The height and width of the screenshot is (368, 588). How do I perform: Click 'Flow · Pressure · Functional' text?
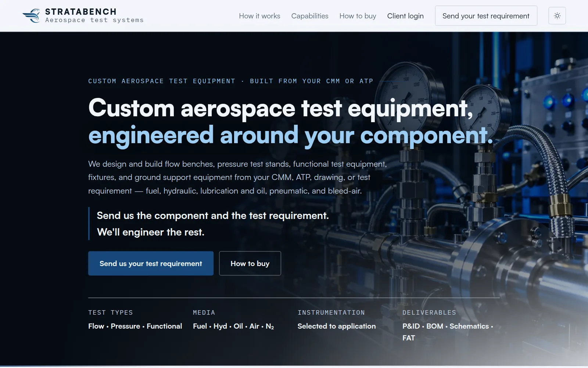coord(135,326)
